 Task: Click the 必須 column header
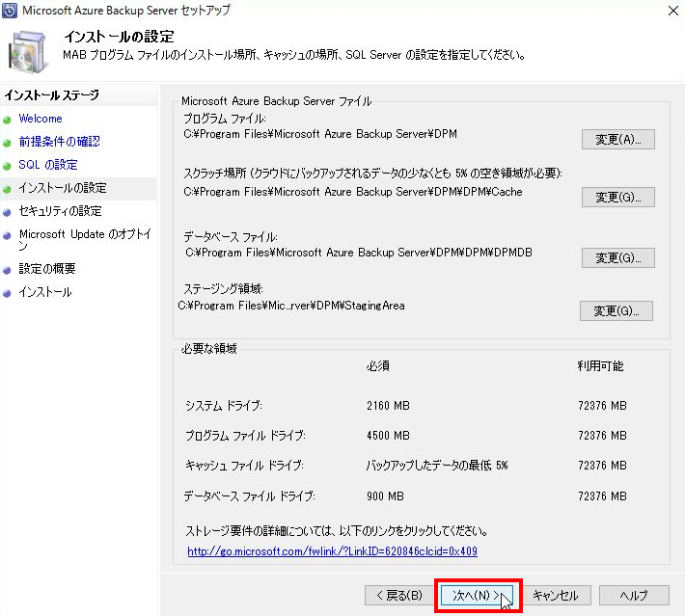[x=378, y=366]
